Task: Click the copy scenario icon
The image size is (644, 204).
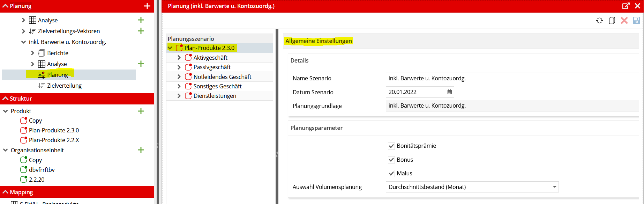Action: (612, 21)
